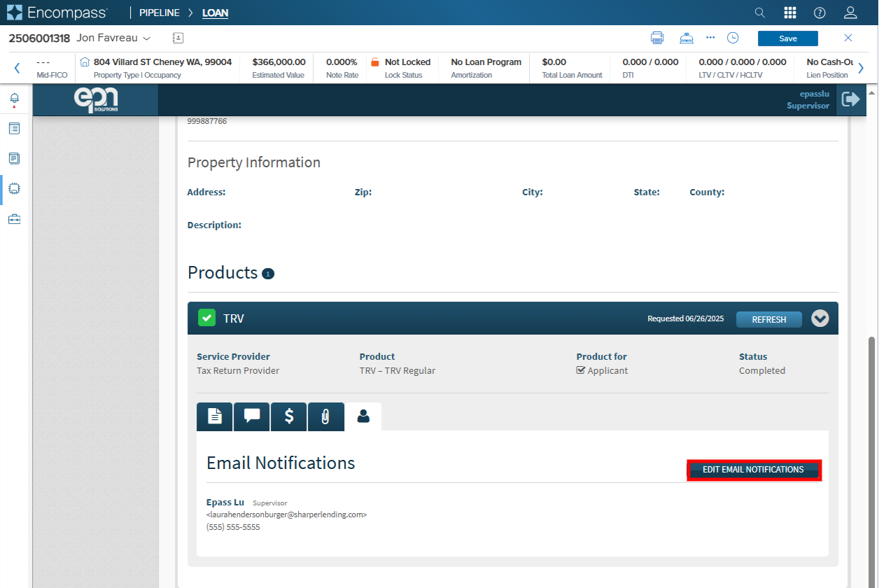The height and width of the screenshot is (588, 879).
Task: Click the Requested 06/26/2025 text
Action: [686, 318]
